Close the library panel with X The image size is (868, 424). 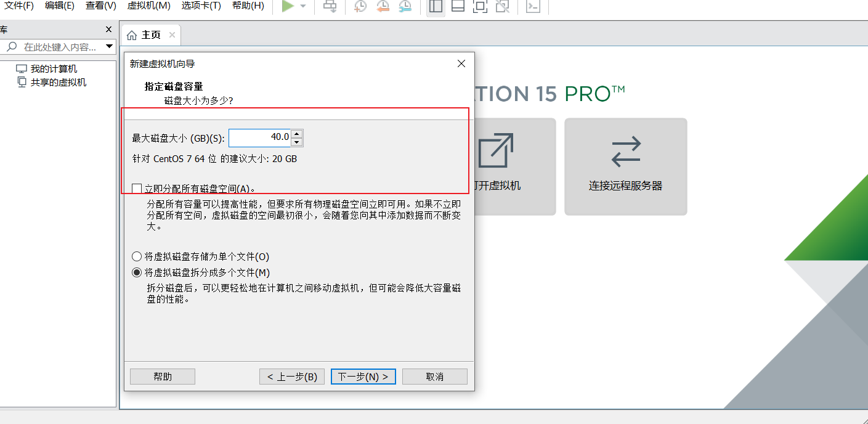pyautogui.click(x=108, y=29)
